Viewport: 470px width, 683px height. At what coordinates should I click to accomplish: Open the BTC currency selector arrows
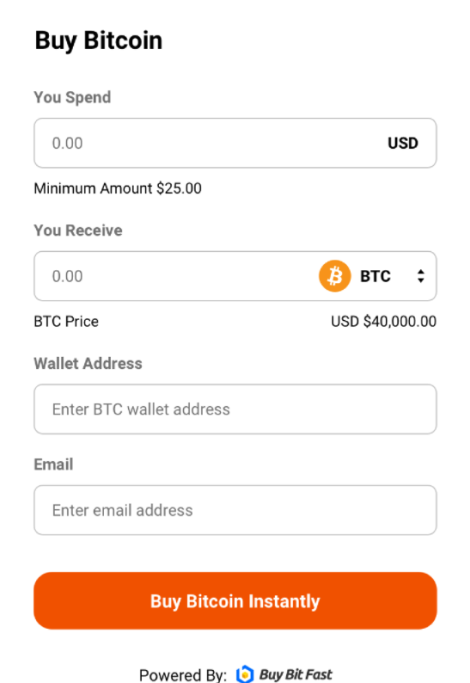coord(420,276)
